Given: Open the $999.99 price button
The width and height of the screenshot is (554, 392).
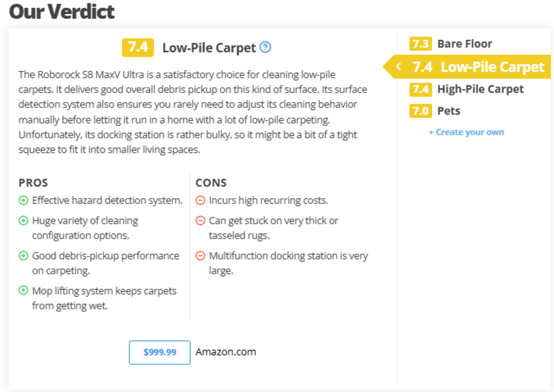Looking at the screenshot, I should (x=160, y=352).
